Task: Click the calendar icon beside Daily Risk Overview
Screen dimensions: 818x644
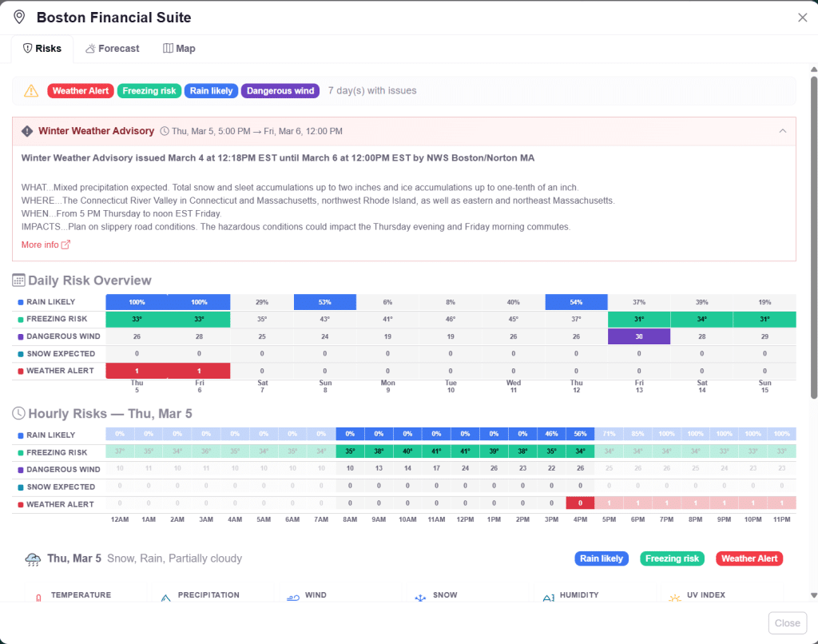Action: [x=18, y=280]
